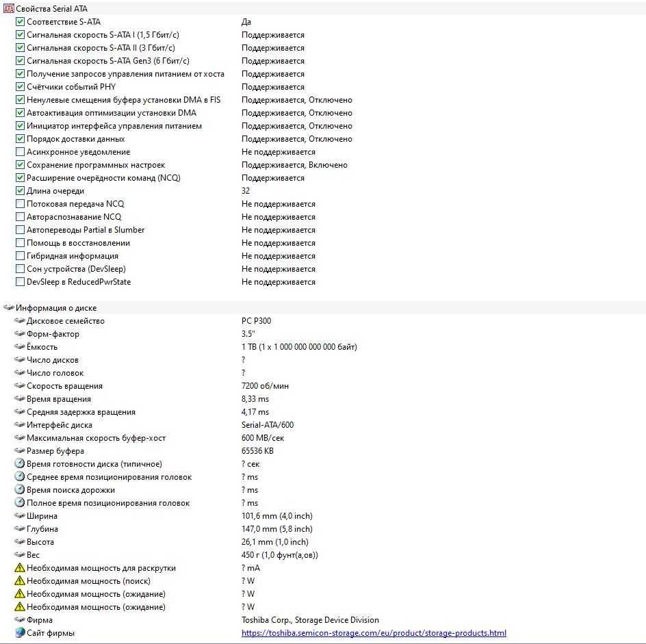The width and height of the screenshot is (646, 644).
Task: Select the depth value 147,0 mm (5,8 inch)
Action: click(277, 528)
